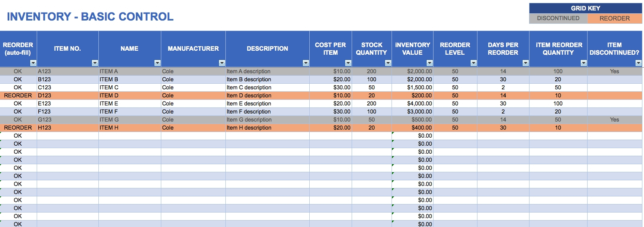Click the Yes cell in the G123 row
Viewport: 644px width, 227px height.
[614, 120]
